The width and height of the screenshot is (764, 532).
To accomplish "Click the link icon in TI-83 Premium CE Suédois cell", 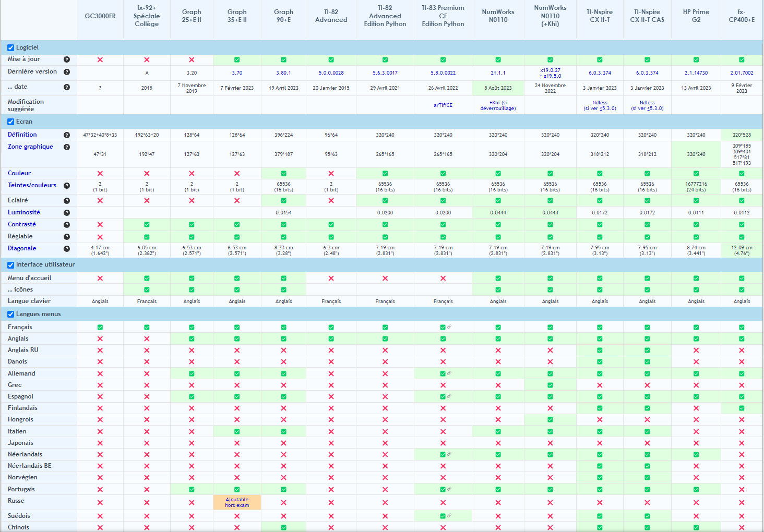I will [x=449, y=516].
